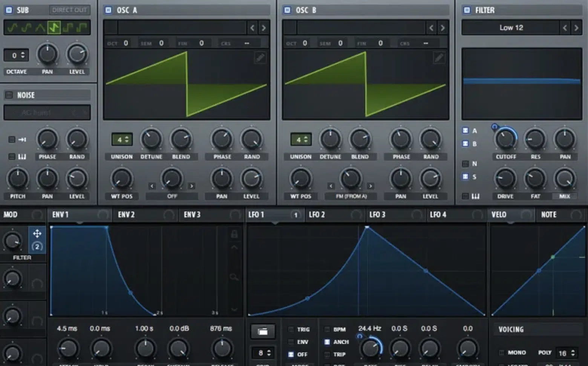This screenshot has height=366, width=588.
Task: Toggle filter routing for oscillator A
Action: pyautogui.click(x=465, y=131)
